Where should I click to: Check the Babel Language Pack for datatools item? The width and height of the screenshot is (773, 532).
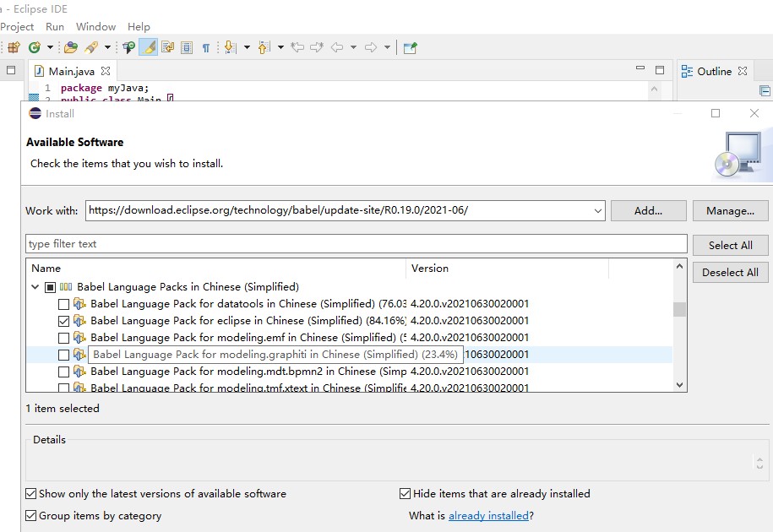(x=64, y=304)
